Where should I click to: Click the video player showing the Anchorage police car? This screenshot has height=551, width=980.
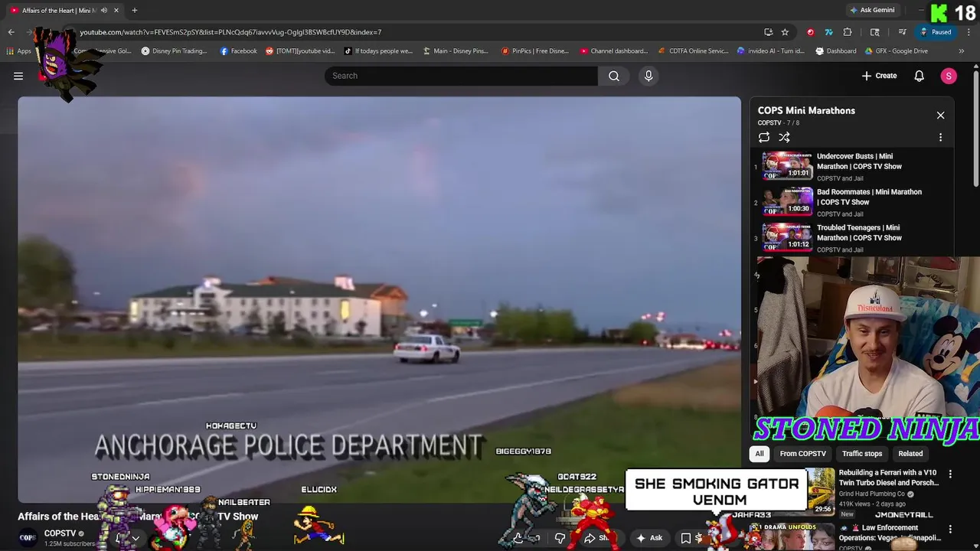tap(379, 298)
